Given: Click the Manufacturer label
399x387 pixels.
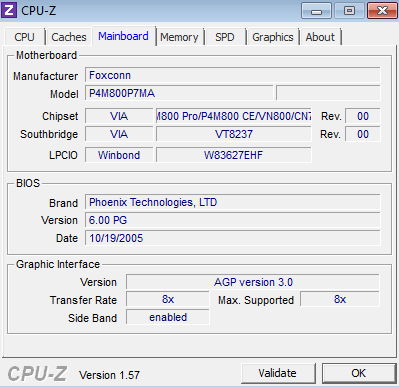Looking at the screenshot, I should (45, 76).
